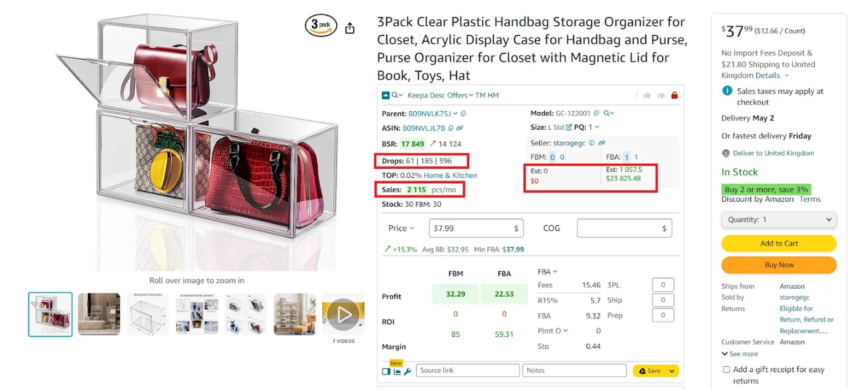Open the chart statistics icon
Image resolution: width=868 pixels, height=390 pixels.
point(397,371)
